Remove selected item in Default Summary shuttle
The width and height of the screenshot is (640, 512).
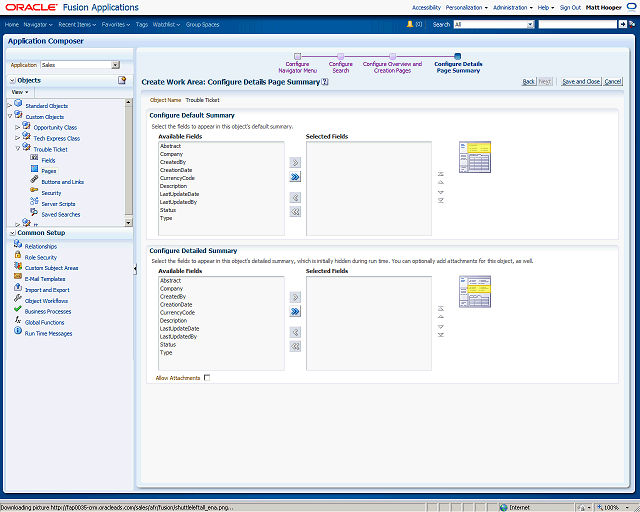pyautogui.click(x=295, y=198)
